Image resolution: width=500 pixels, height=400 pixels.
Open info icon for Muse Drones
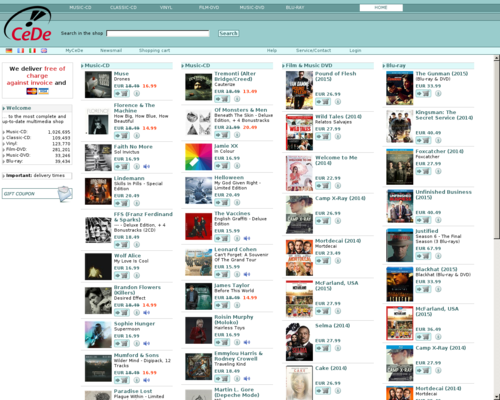(137, 94)
